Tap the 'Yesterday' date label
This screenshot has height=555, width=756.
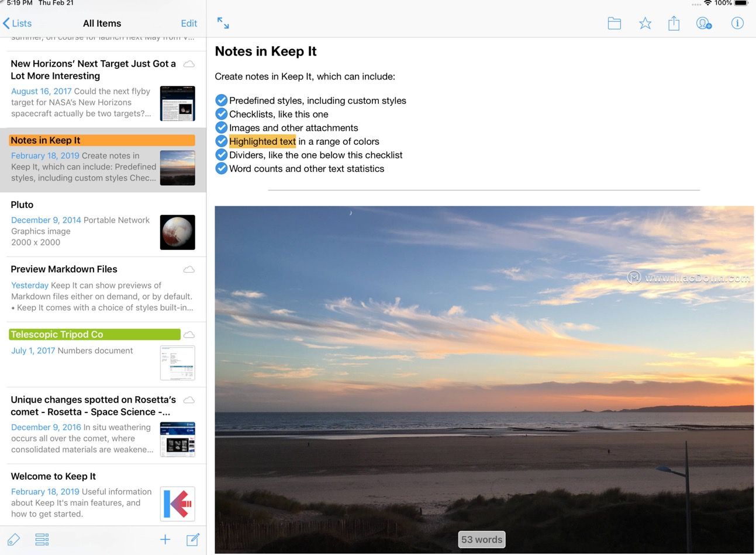pos(29,285)
